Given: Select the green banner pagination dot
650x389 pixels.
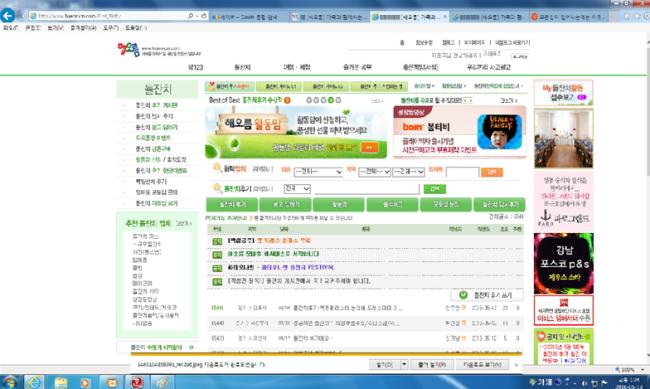Looking at the screenshot, I should pyautogui.click(x=331, y=100).
